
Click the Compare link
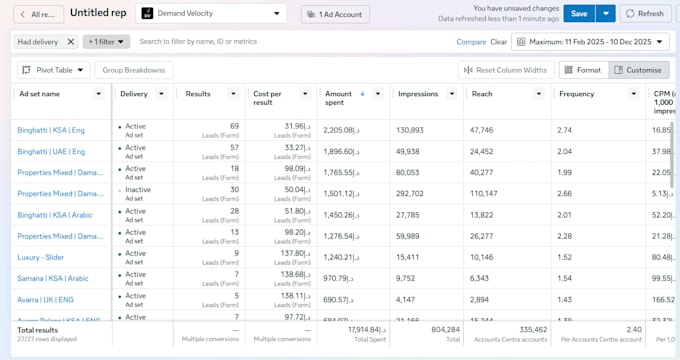point(471,42)
